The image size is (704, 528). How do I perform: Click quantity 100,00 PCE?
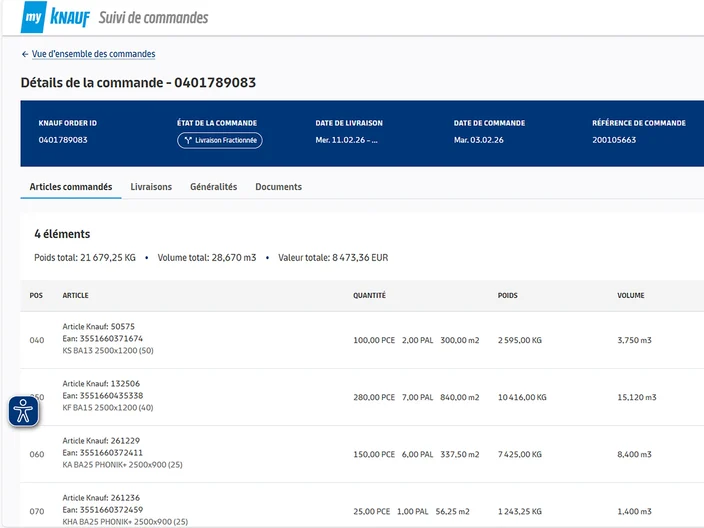374,340
